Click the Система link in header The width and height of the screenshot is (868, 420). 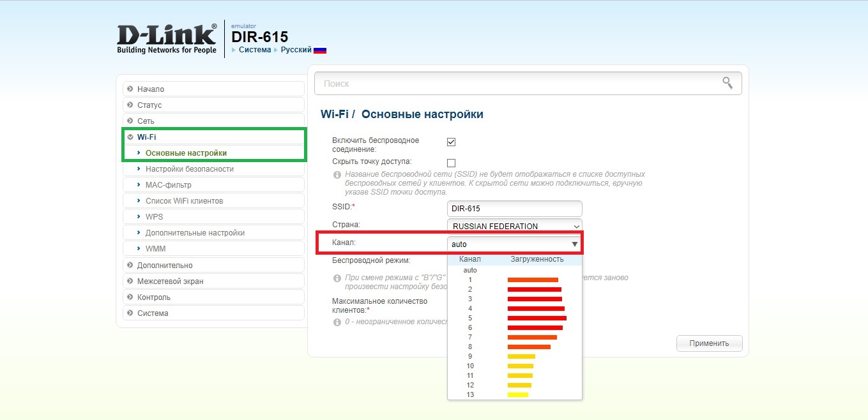[254, 50]
